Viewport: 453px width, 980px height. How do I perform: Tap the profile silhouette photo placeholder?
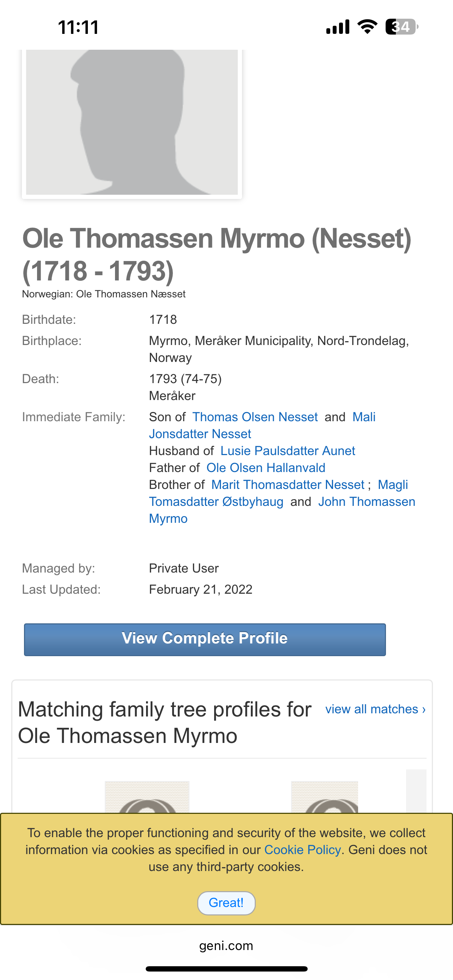[132, 122]
